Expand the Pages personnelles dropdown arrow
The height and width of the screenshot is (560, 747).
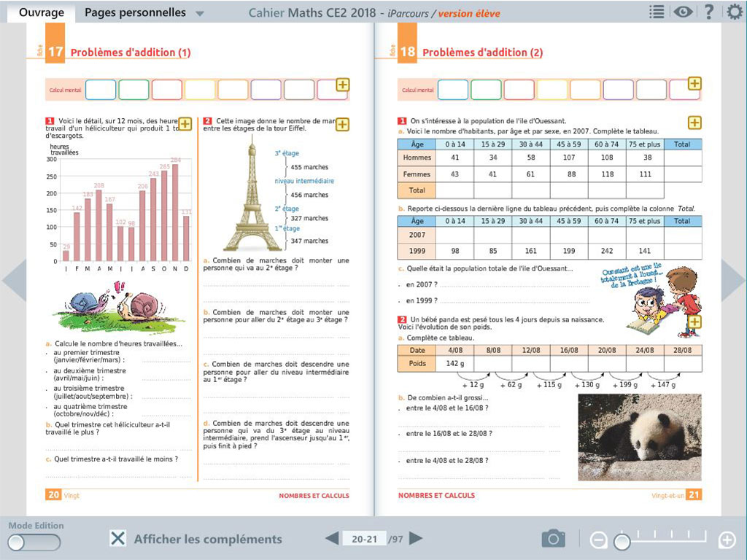pos(200,14)
